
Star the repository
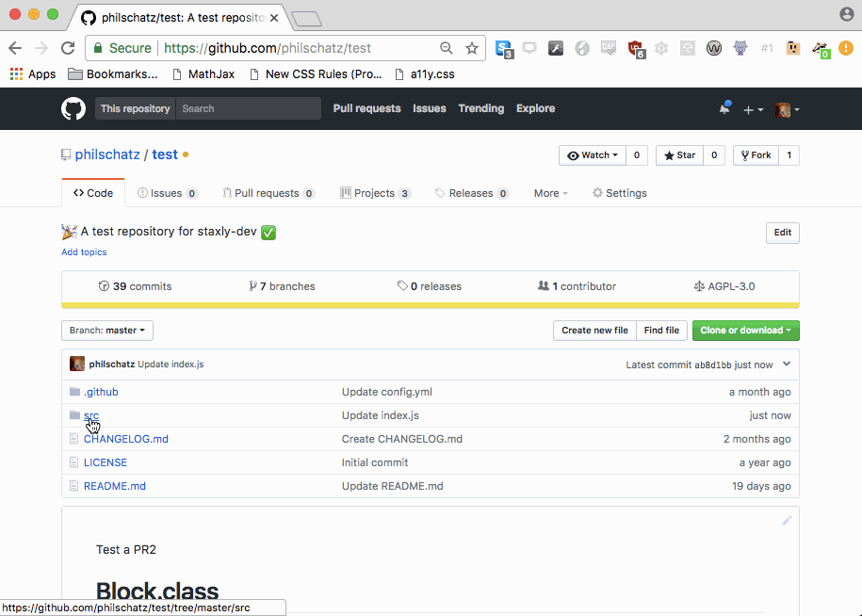pos(679,155)
